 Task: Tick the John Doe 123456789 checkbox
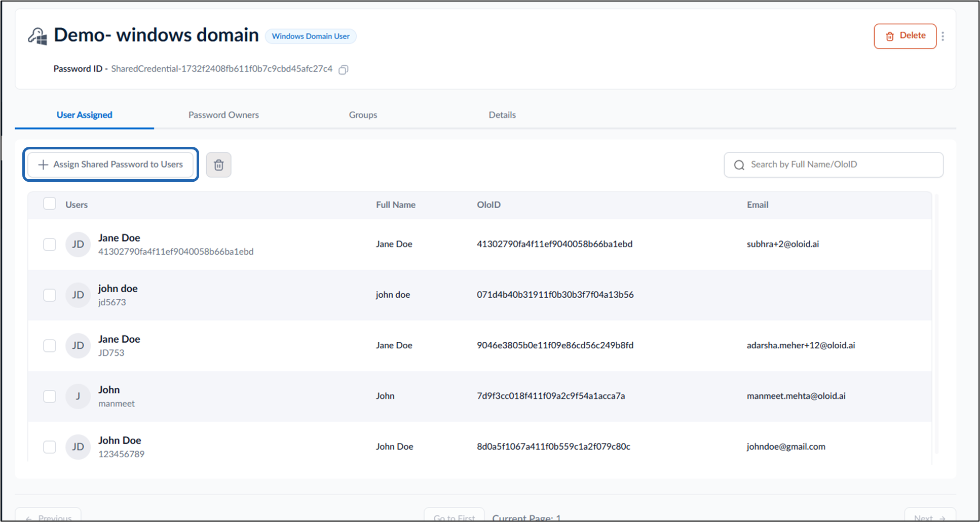coord(50,447)
